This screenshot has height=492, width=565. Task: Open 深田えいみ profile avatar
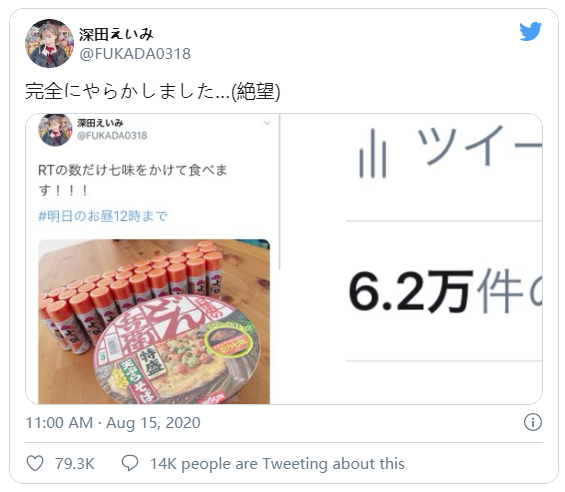(x=49, y=43)
